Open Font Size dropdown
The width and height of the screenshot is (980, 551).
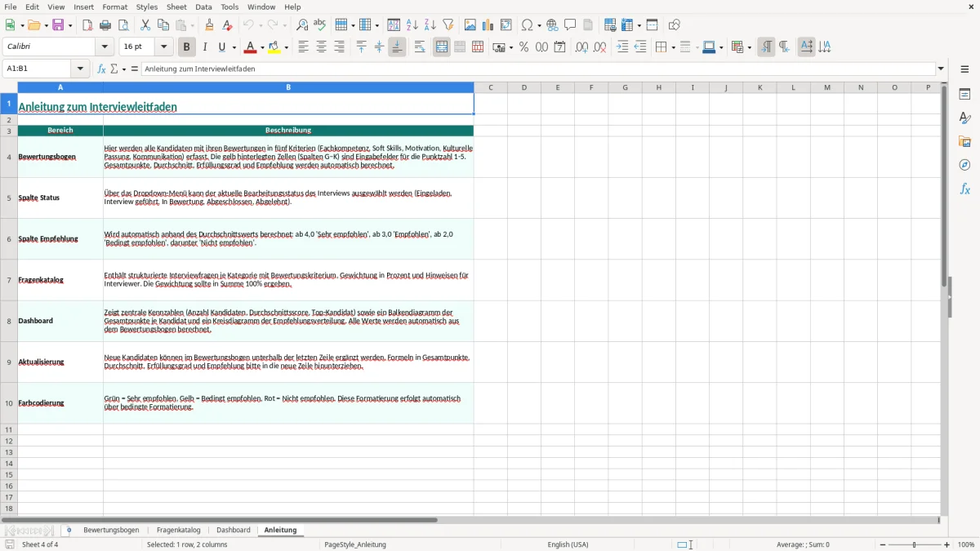(164, 47)
